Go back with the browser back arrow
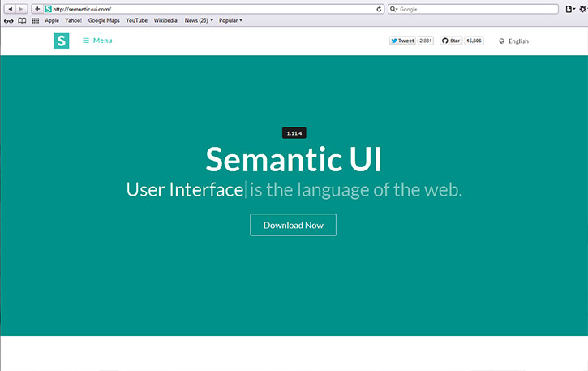588x371 pixels. point(10,9)
